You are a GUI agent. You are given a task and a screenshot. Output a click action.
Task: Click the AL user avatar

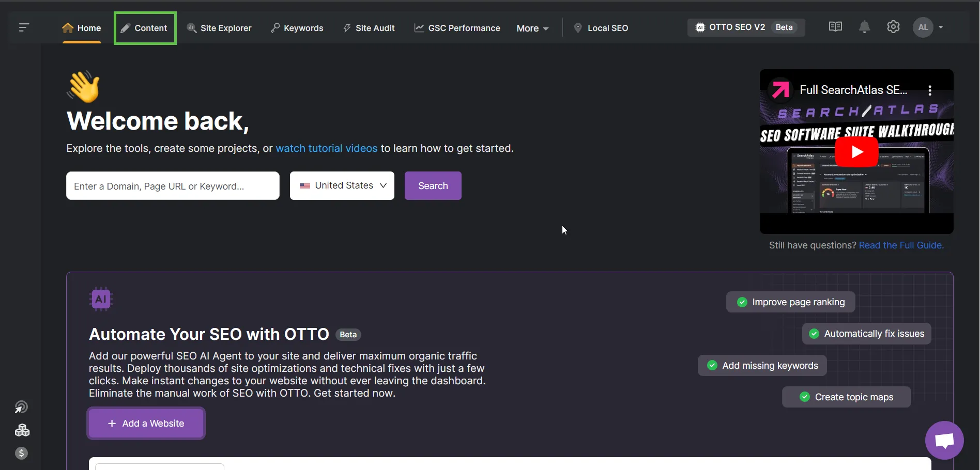[923, 27]
